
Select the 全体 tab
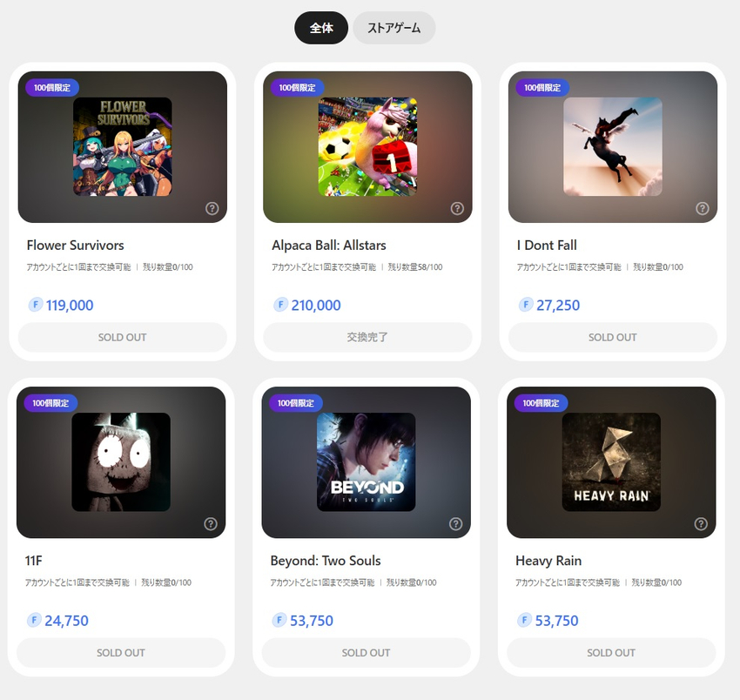(321, 28)
